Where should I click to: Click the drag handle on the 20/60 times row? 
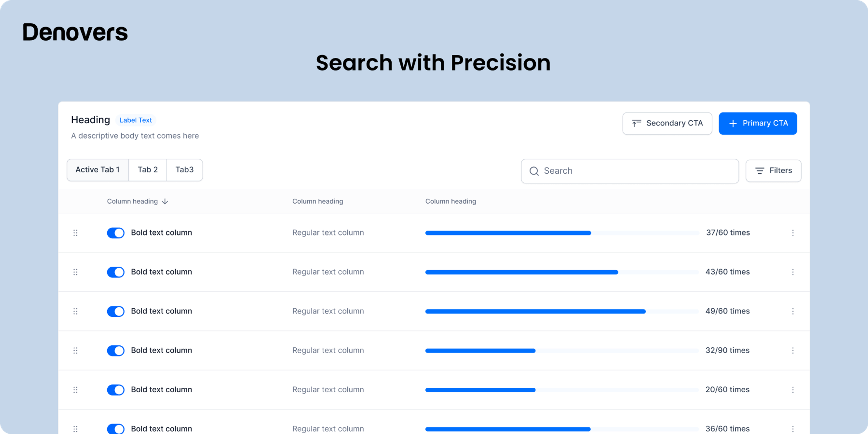(x=75, y=390)
